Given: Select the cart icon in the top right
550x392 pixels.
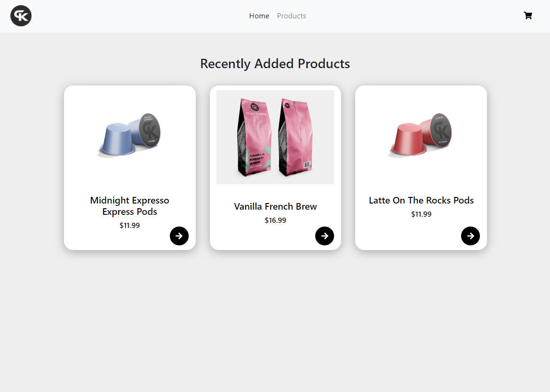Looking at the screenshot, I should (528, 16).
